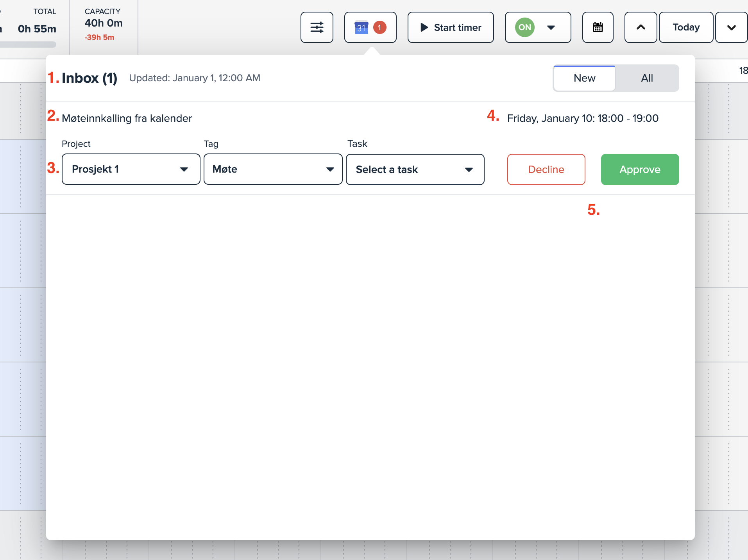Viewport: 748px width, 560px height.
Task: Click the Friday, January 10 time range
Action: [583, 118]
